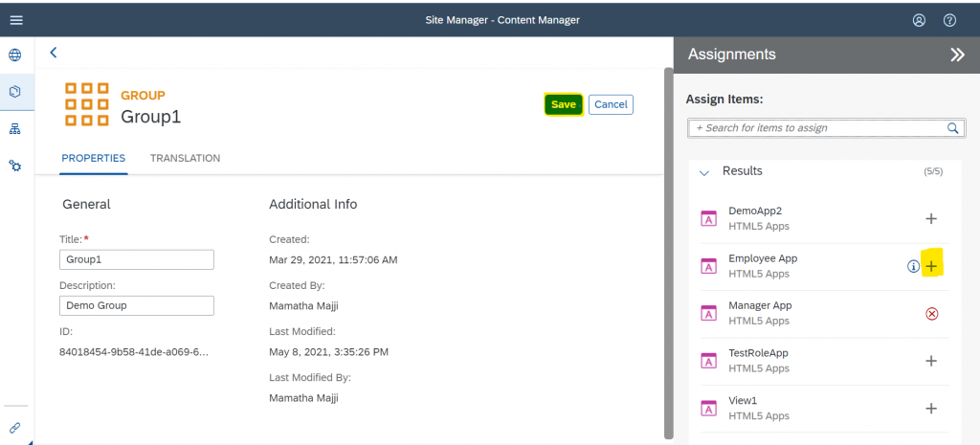The height and width of the screenshot is (445, 980).
Task: Collapse Assignments panel with double arrows
Action: tap(957, 55)
